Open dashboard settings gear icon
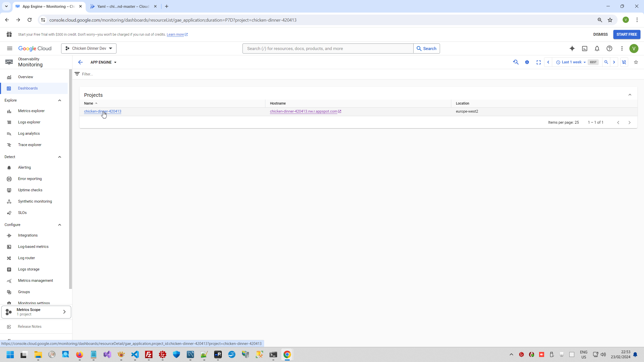Viewport: 644px width, 362px height. [x=527, y=62]
